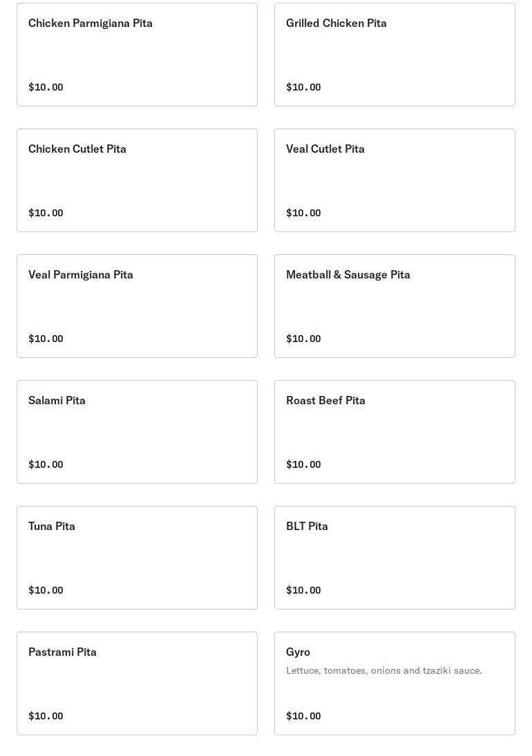Select the Meatball & Sausage Pita card
Image resolution: width=532 pixels, height=756 pixels.
(x=395, y=306)
